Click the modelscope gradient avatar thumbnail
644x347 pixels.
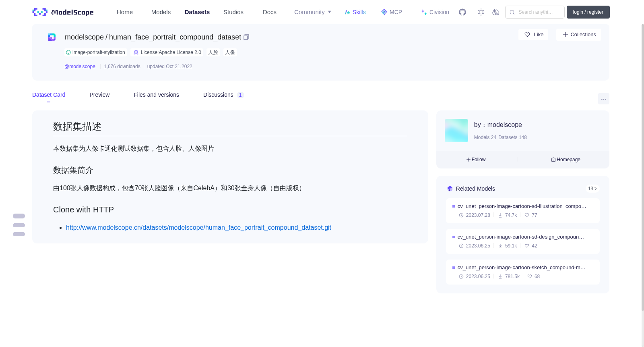(456, 131)
